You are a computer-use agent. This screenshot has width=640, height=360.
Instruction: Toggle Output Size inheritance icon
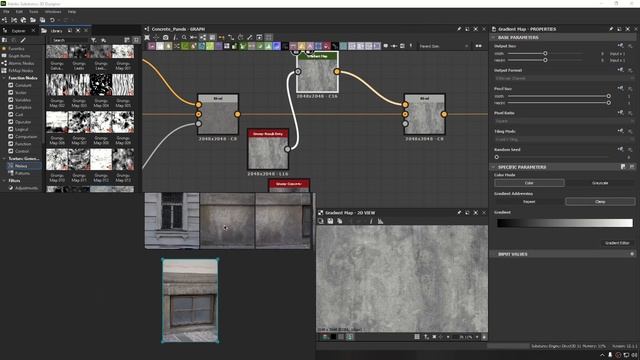point(620,46)
